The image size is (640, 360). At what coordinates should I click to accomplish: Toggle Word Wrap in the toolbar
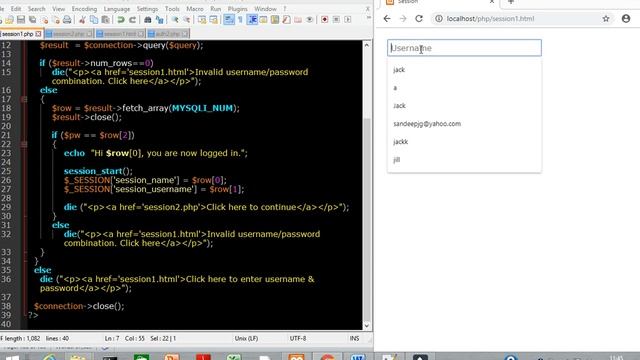(229, 20)
